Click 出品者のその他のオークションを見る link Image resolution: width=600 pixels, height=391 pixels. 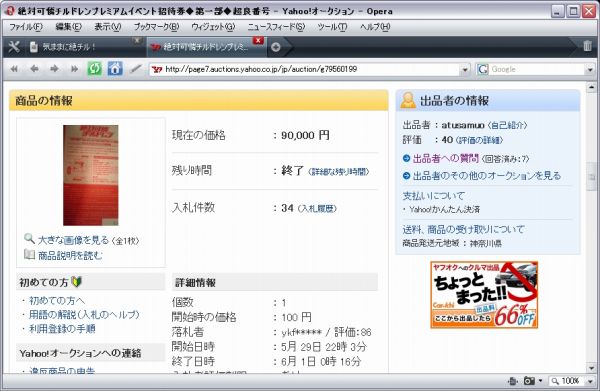click(x=487, y=176)
